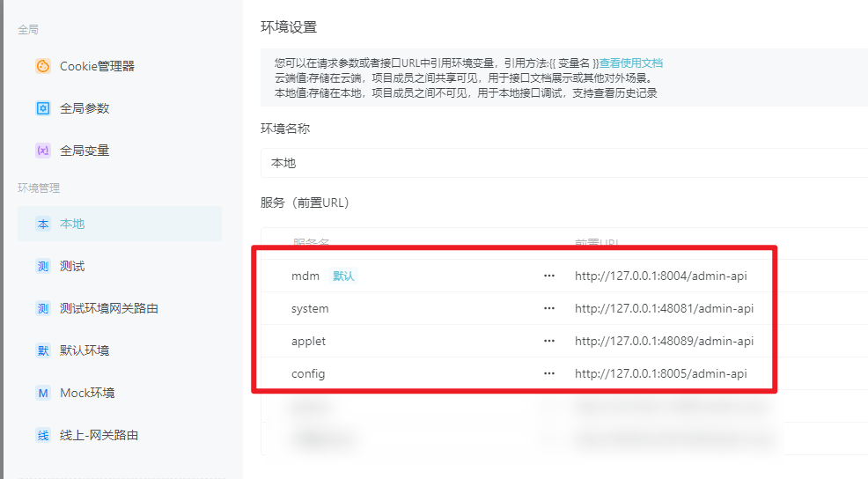The image size is (868, 479).
Task: Click the Cookie管理器 cookie icon
Action: pyautogui.click(x=43, y=66)
